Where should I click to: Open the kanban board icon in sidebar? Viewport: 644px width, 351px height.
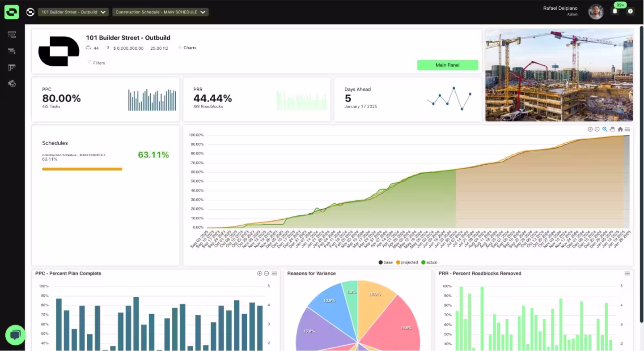pyautogui.click(x=12, y=67)
